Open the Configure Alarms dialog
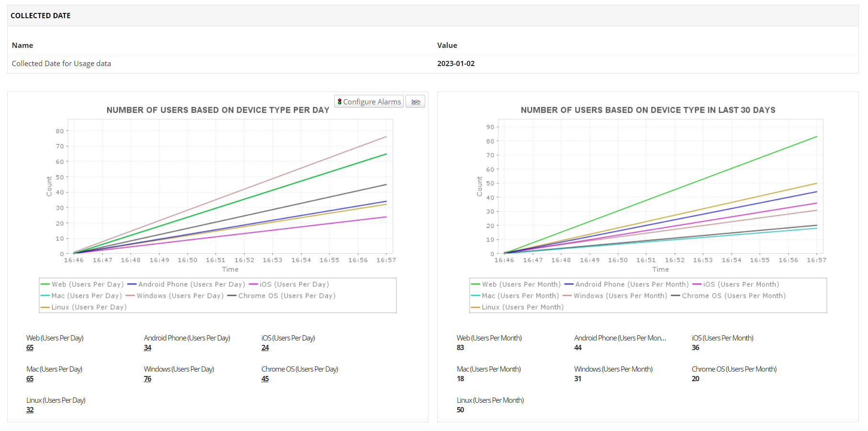The image size is (868, 431). [369, 101]
